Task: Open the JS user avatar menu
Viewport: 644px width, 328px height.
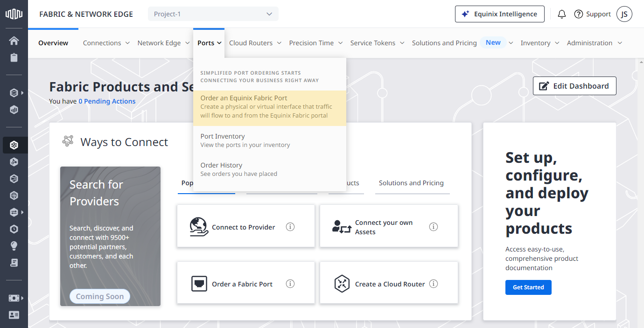Action: (x=624, y=14)
